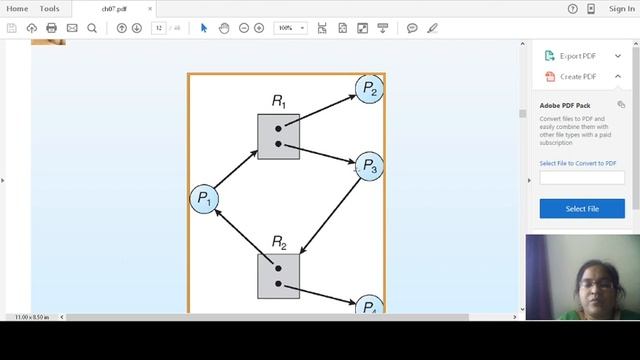
Task: Click the page number field showing 12
Action: [x=159, y=28]
